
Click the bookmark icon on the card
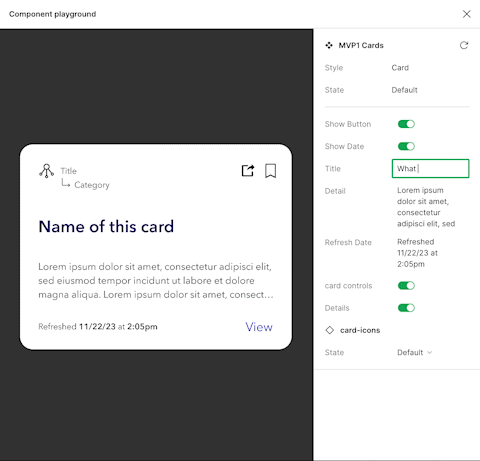click(270, 171)
